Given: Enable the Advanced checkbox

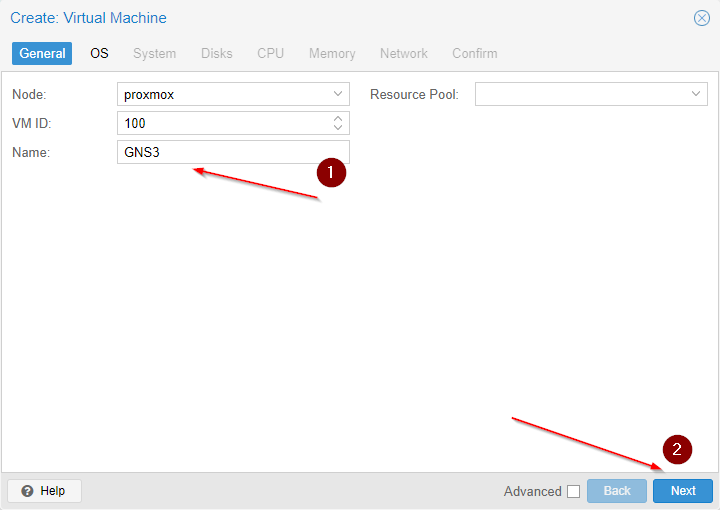Looking at the screenshot, I should click(x=573, y=491).
